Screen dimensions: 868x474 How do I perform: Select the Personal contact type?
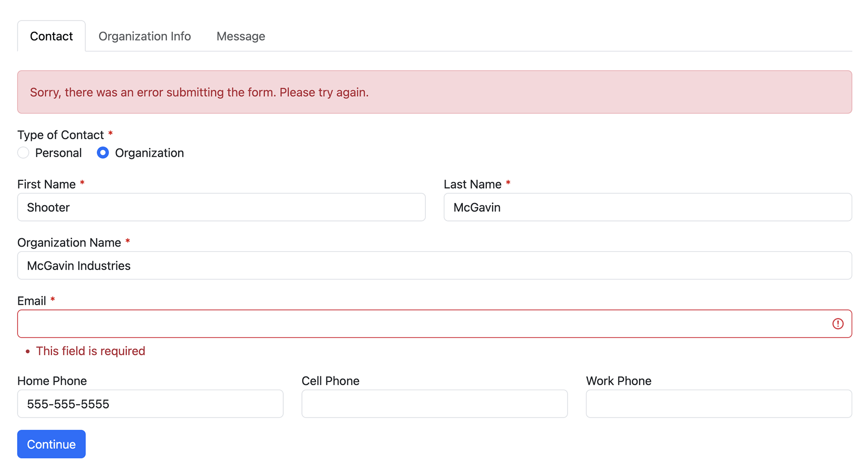pyautogui.click(x=23, y=153)
